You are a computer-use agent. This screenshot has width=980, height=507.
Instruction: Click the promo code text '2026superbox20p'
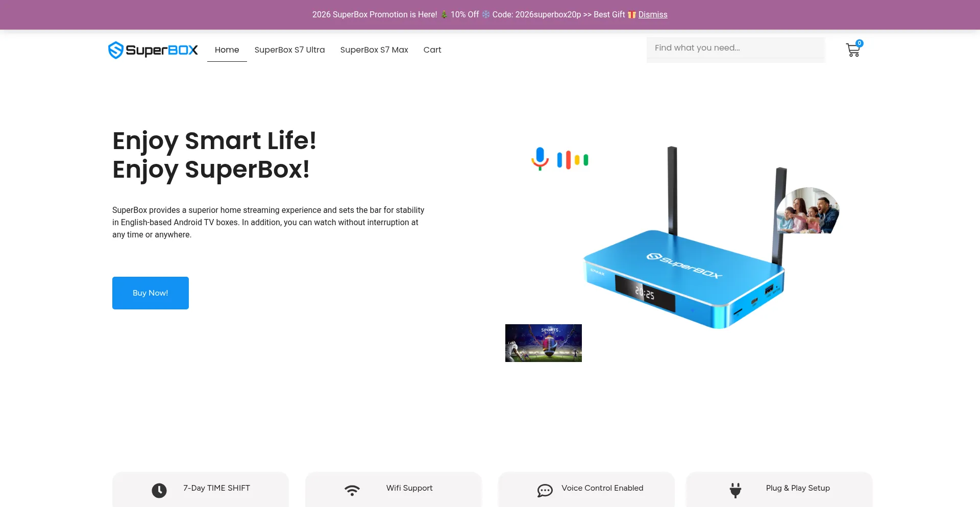[548, 15]
